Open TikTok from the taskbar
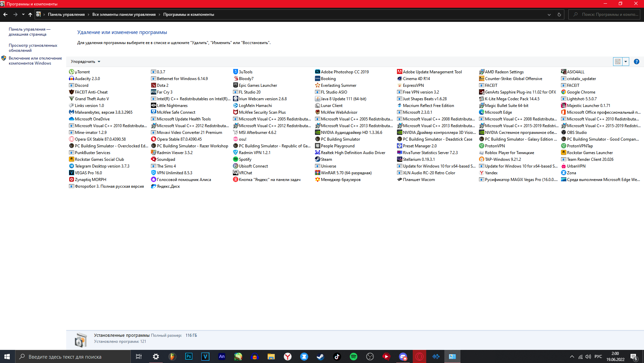The image size is (644, 363). pyautogui.click(x=337, y=357)
